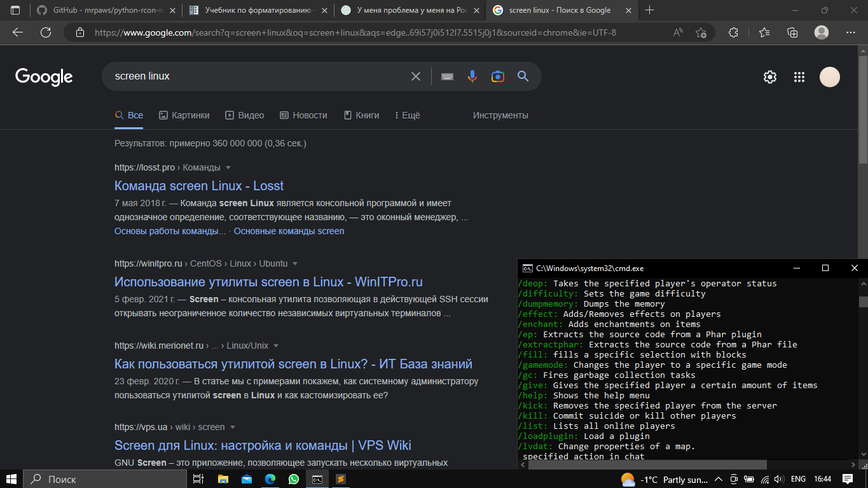This screenshot has width=868, height=488.
Task: Switch to the Картинки images tab
Action: tap(184, 115)
